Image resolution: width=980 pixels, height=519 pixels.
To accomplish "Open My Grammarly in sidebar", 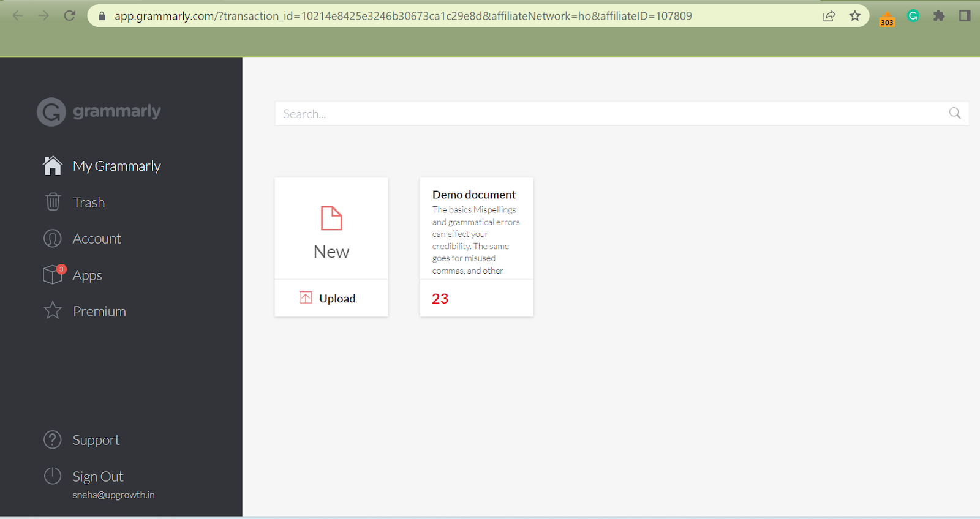I will [117, 166].
